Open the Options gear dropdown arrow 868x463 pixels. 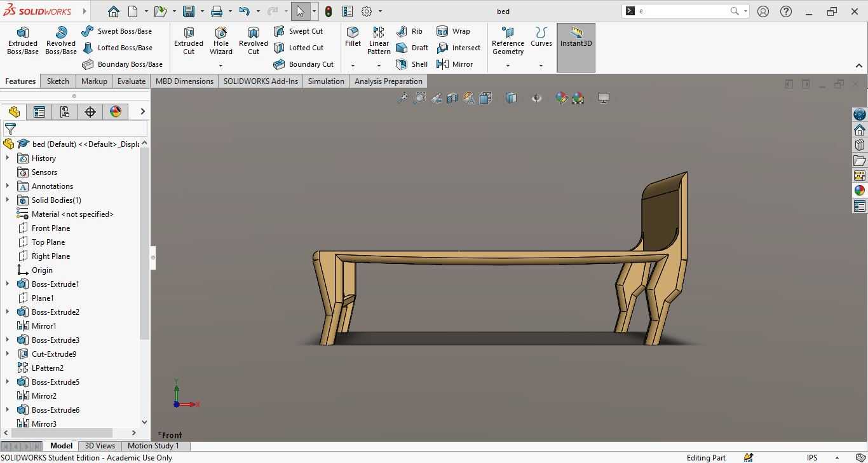pyautogui.click(x=380, y=11)
